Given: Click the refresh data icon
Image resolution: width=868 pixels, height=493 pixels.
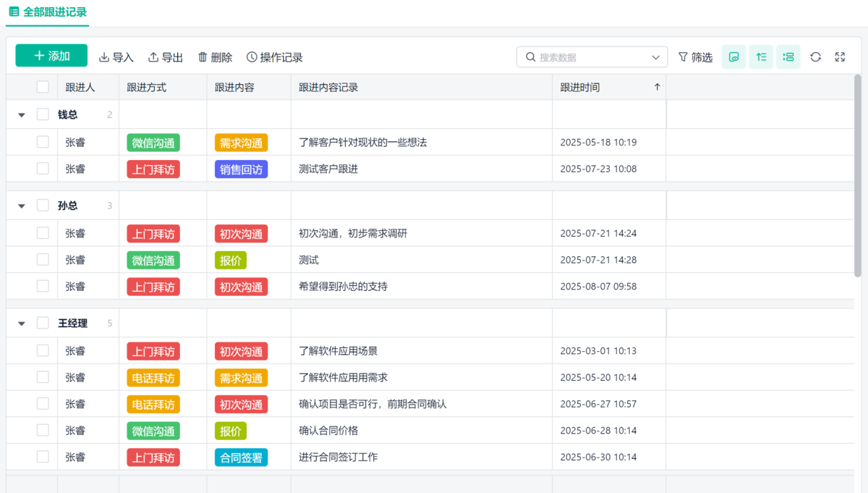Looking at the screenshot, I should [815, 57].
